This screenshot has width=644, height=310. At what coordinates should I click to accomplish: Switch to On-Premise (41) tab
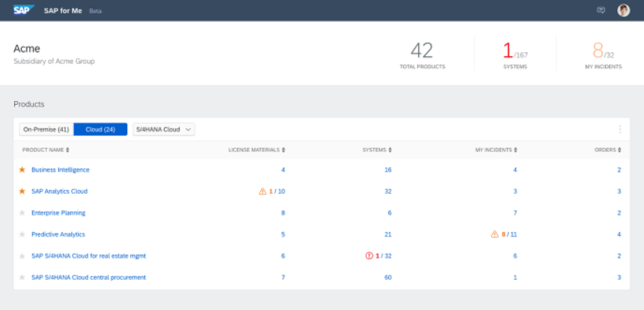pyautogui.click(x=46, y=130)
